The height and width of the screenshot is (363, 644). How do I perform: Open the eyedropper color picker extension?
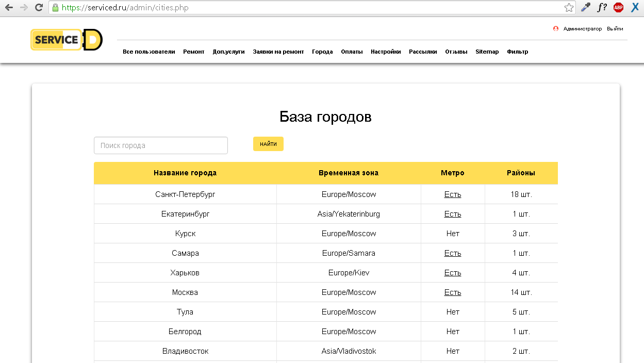585,8
